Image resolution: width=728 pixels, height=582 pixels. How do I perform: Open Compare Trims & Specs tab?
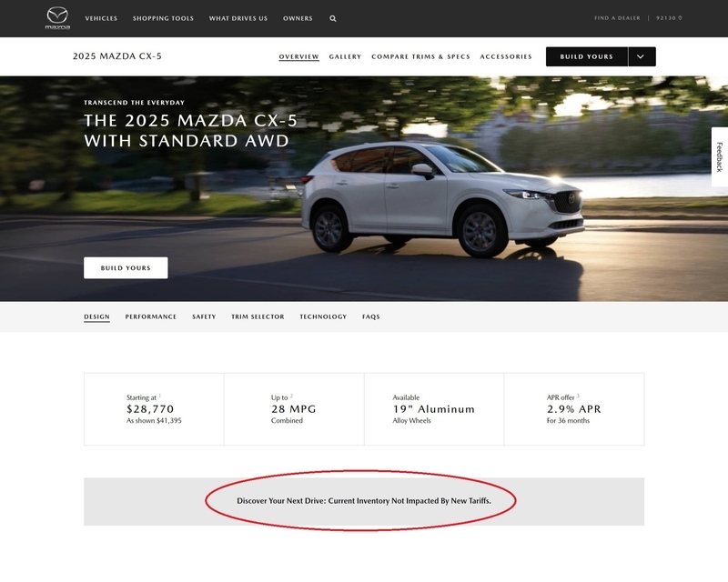click(x=420, y=56)
